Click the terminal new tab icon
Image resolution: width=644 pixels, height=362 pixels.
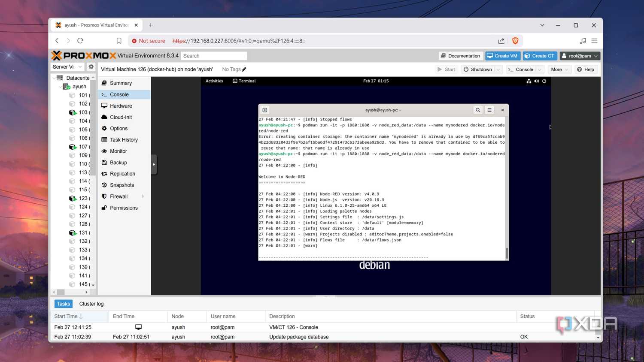click(x=265, y=110)
